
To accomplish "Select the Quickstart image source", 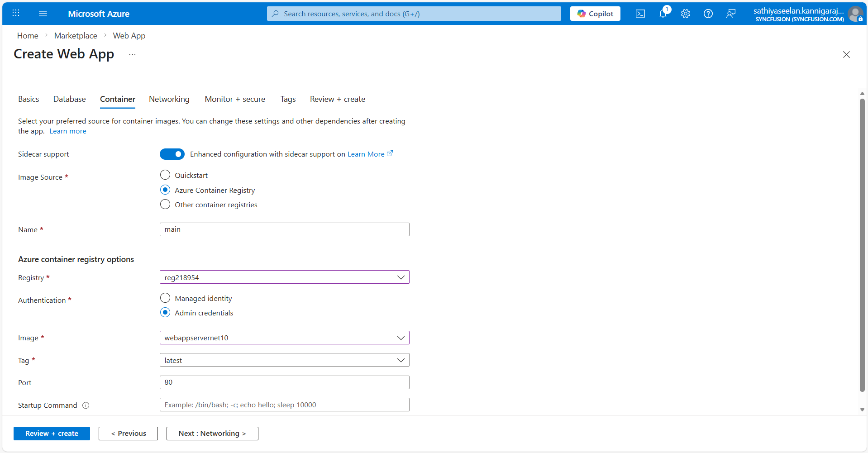I will tap(165, 175).
